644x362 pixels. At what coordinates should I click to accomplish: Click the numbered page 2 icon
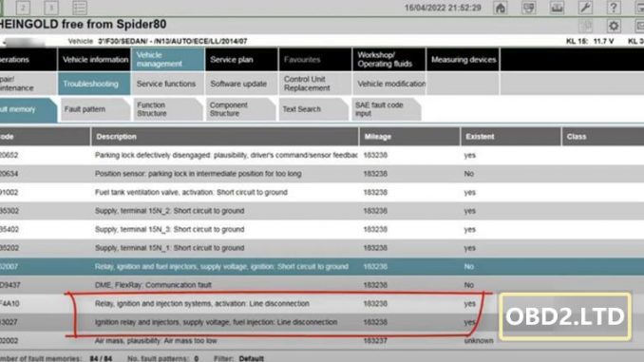tap(23, 8)
